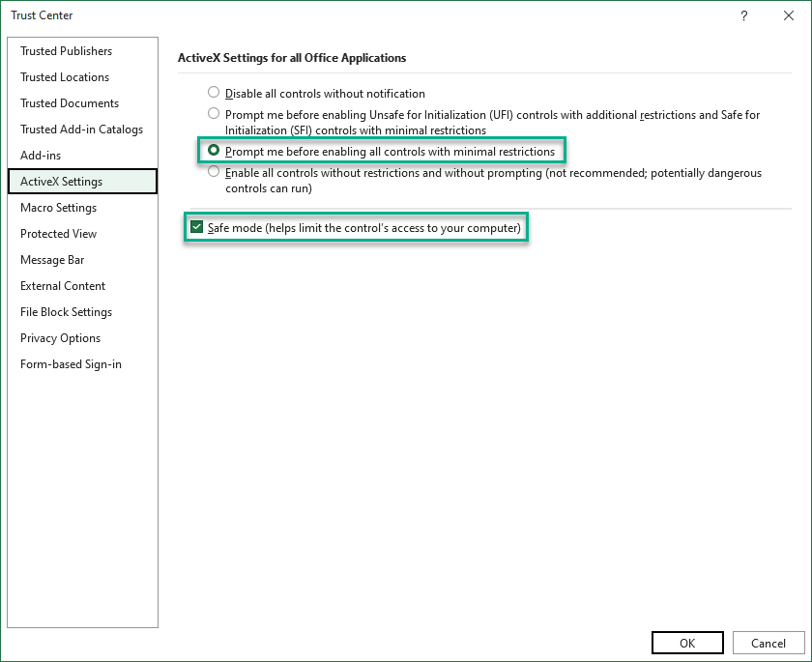Go to Trusted Documents settings
Screen dimensions: 812x662
[x=70, y=103]
